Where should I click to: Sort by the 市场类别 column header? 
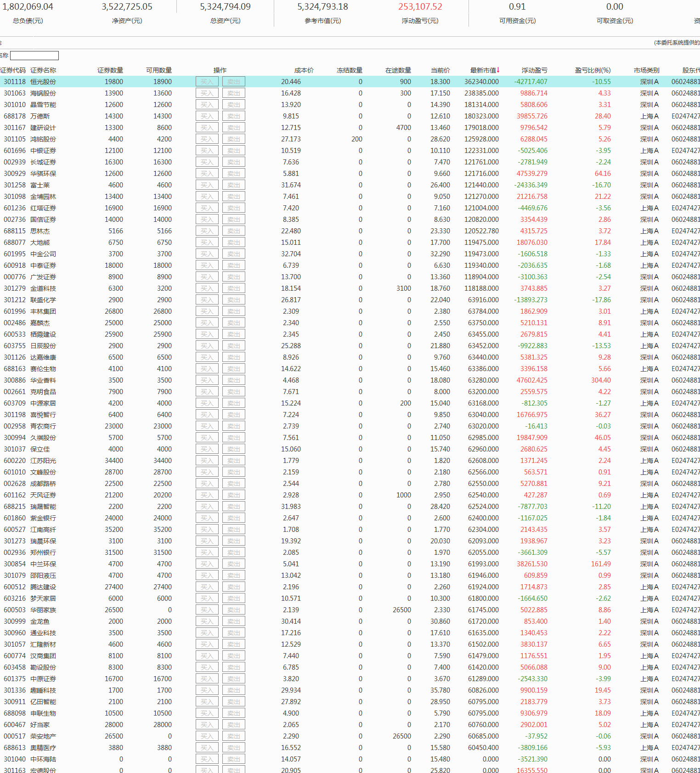647,70
